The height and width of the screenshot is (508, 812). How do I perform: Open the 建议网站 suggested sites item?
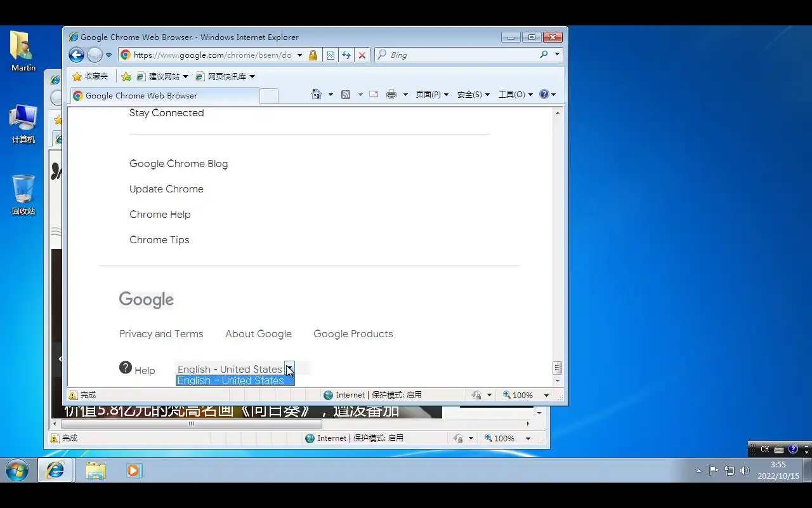[162, 76]
